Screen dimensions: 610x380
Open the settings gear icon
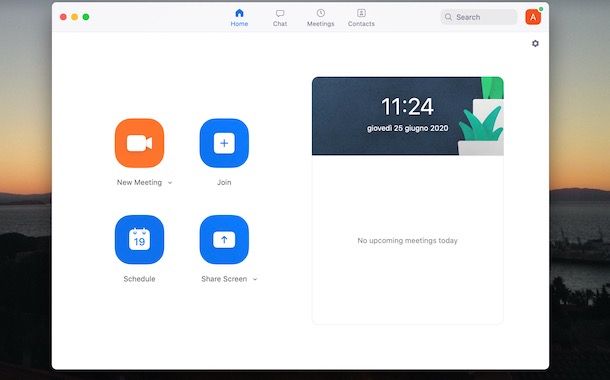[535, 44]
